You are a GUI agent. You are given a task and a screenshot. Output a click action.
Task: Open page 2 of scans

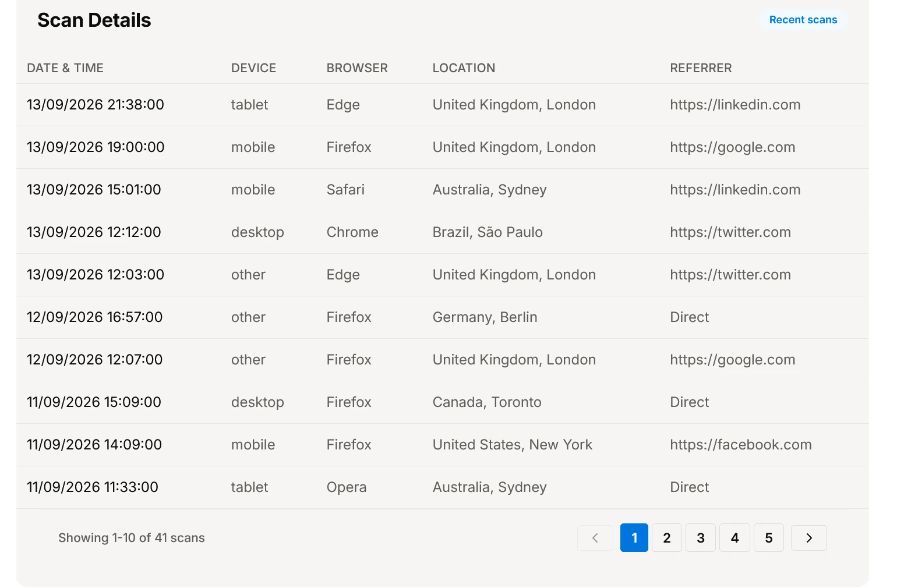pyautogui.click(x=667, y=538)
